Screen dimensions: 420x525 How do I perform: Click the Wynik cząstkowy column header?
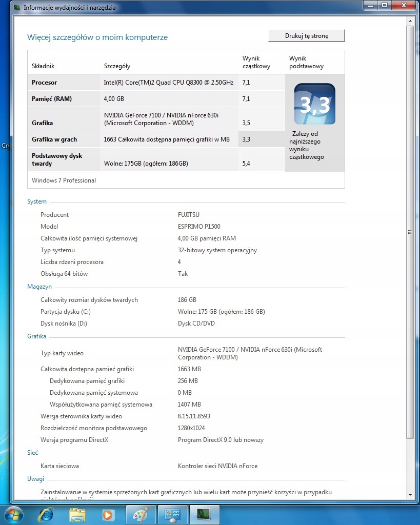click(x=256, y=62)
